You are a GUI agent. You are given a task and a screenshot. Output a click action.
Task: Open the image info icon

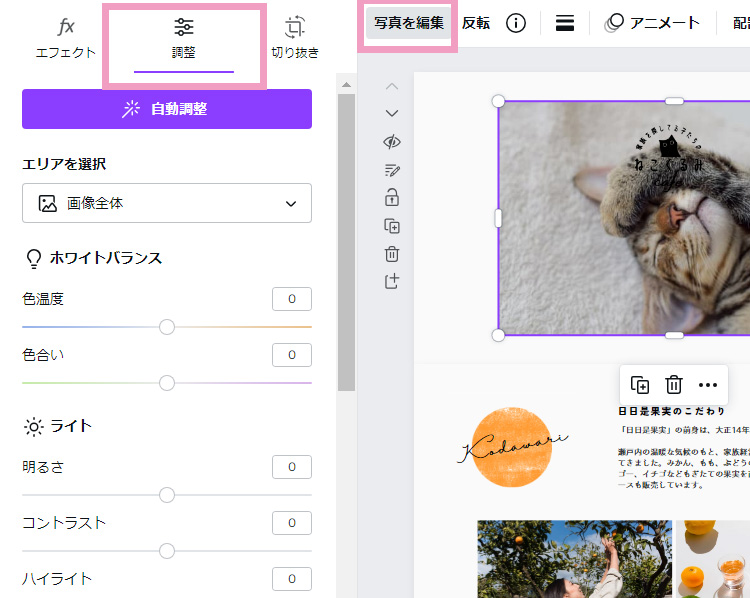point(516,23)
